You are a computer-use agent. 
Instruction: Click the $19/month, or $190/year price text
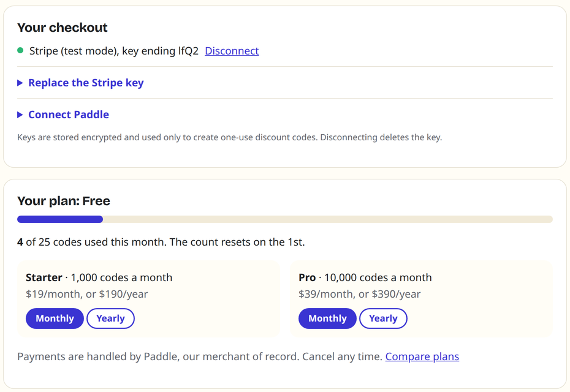click(x=87, y=294)
